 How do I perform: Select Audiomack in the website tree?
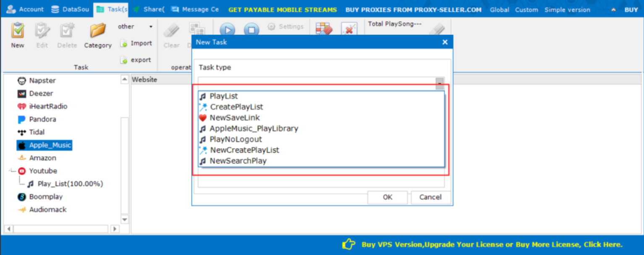click(42, 210)
